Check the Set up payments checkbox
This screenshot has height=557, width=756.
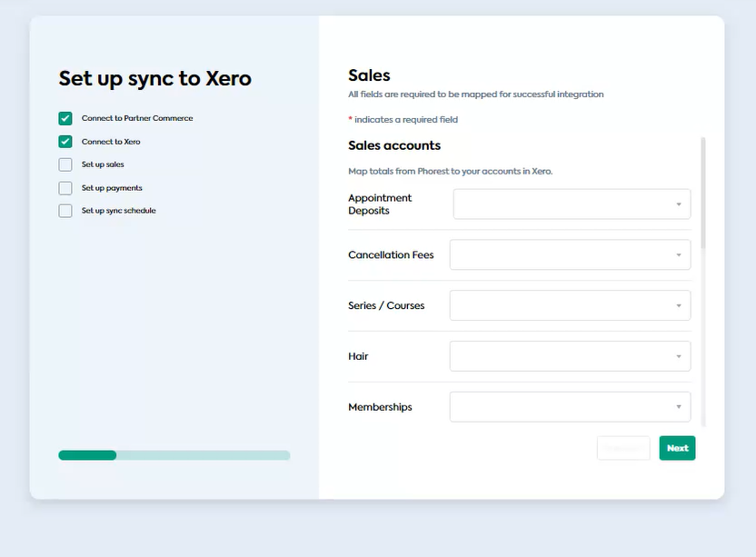click(x=65, y=187)
